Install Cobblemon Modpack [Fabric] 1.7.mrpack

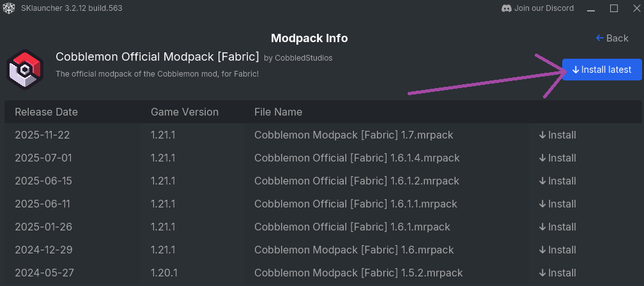point(557,135)
